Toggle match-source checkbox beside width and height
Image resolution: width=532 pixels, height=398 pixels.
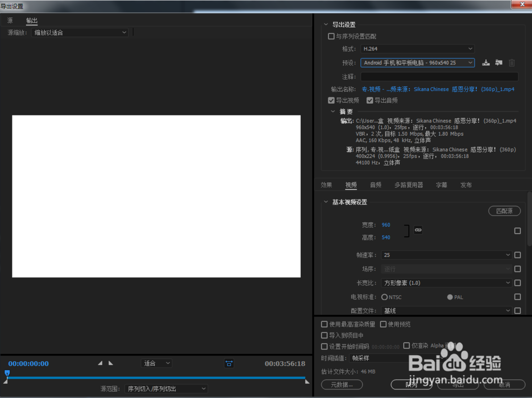[518, 231]
